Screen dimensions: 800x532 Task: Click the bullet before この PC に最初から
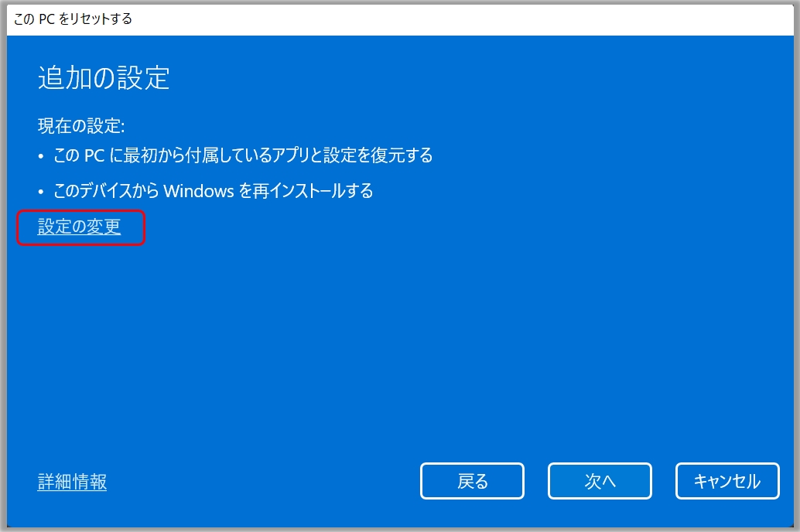41,157
